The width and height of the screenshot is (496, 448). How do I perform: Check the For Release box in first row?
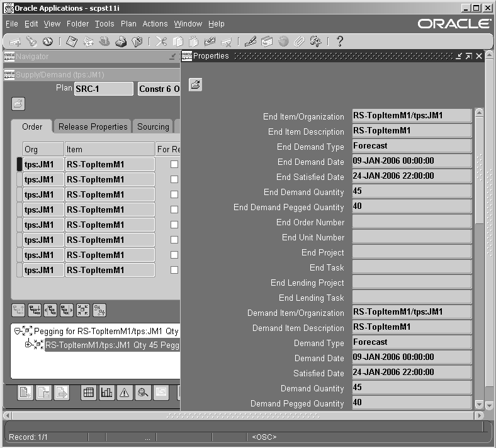(x=174, y=164)
